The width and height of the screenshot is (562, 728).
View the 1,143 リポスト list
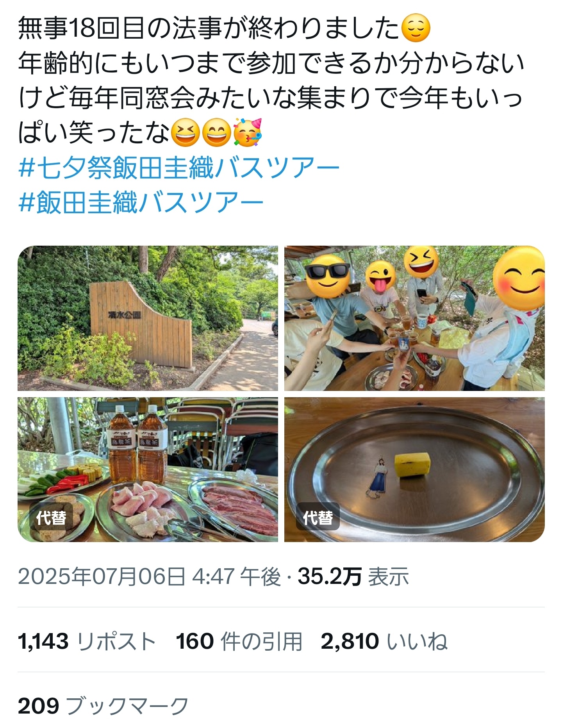click(x=87, y=641)
